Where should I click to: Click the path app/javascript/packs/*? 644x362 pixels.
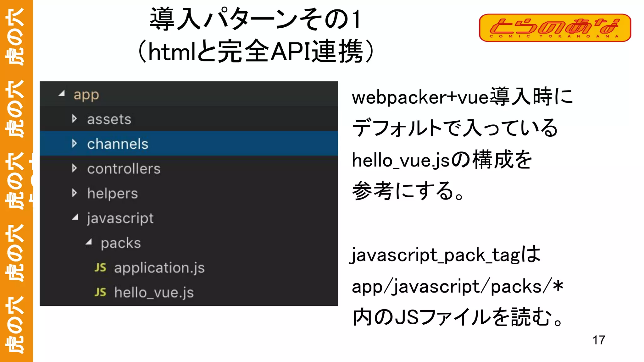click(x=458, y=286)
